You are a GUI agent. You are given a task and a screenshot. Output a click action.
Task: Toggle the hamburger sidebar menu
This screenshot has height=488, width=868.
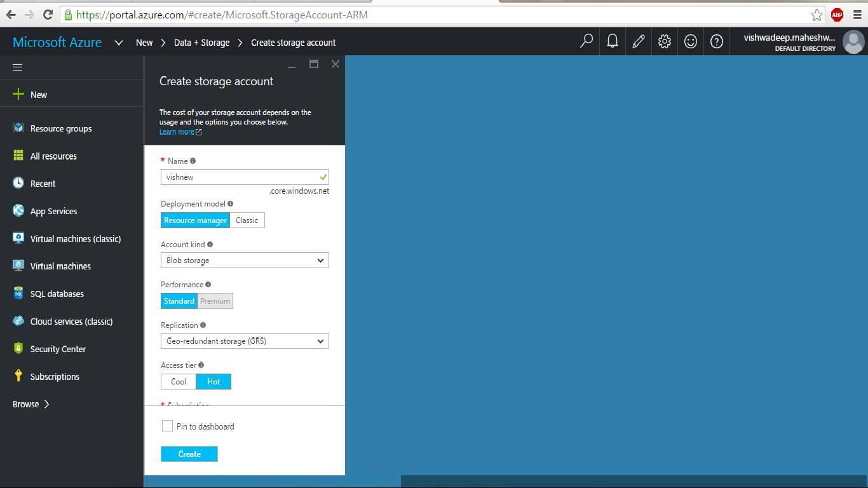pyautogui.click(x=18, y=67)
